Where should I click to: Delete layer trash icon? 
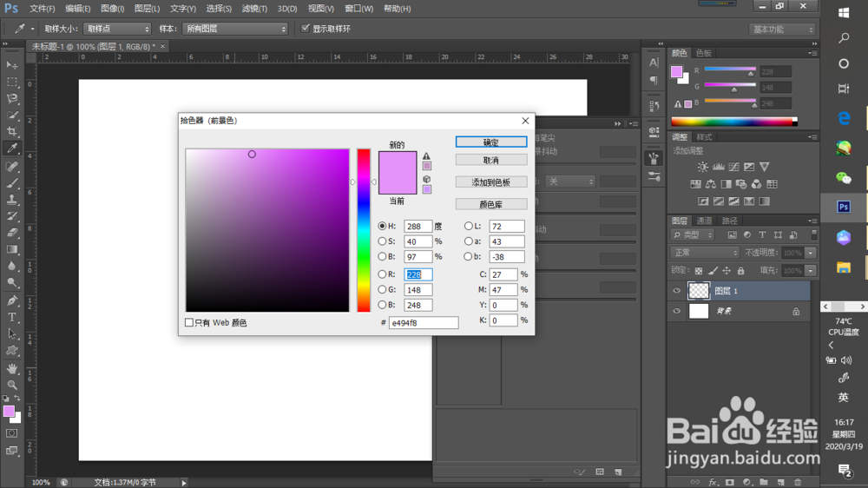point(798,482)
